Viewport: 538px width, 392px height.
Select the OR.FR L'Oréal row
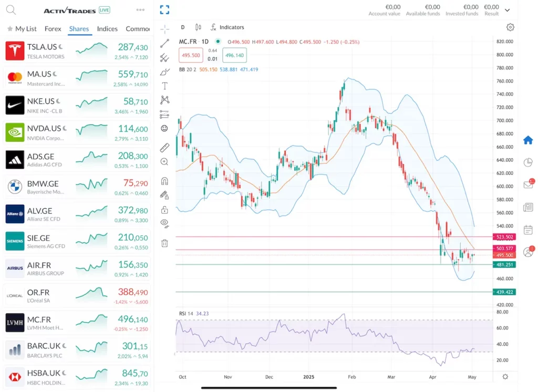pos(77,295)
